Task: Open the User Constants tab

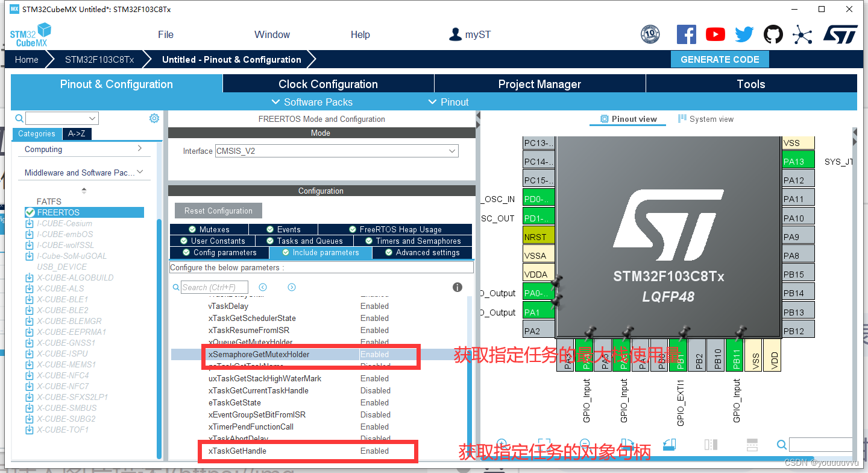Action: coord(212,241)
